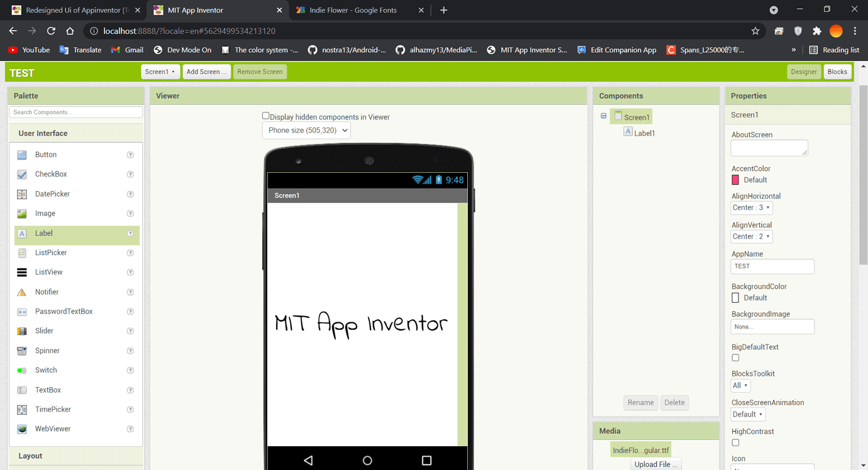This screenshot has height=470, width=868.
Task: Choose the Image component icon
Action: point(22,214)
